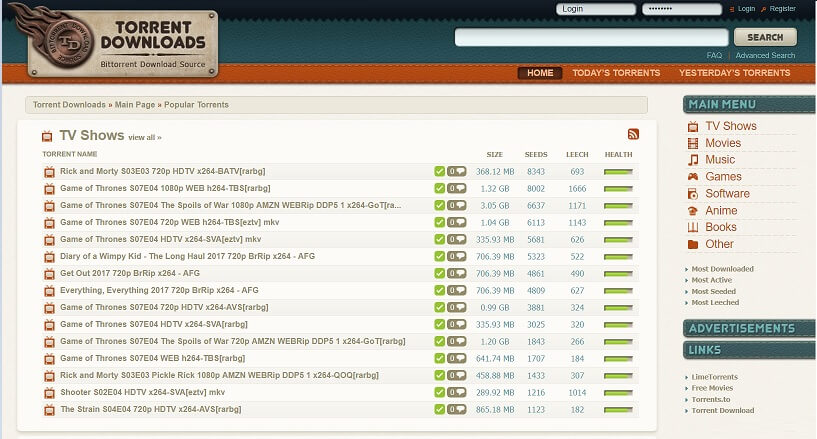817x439 pixels.
Task: Click Main Page breadcrumb
Action: 135,105
